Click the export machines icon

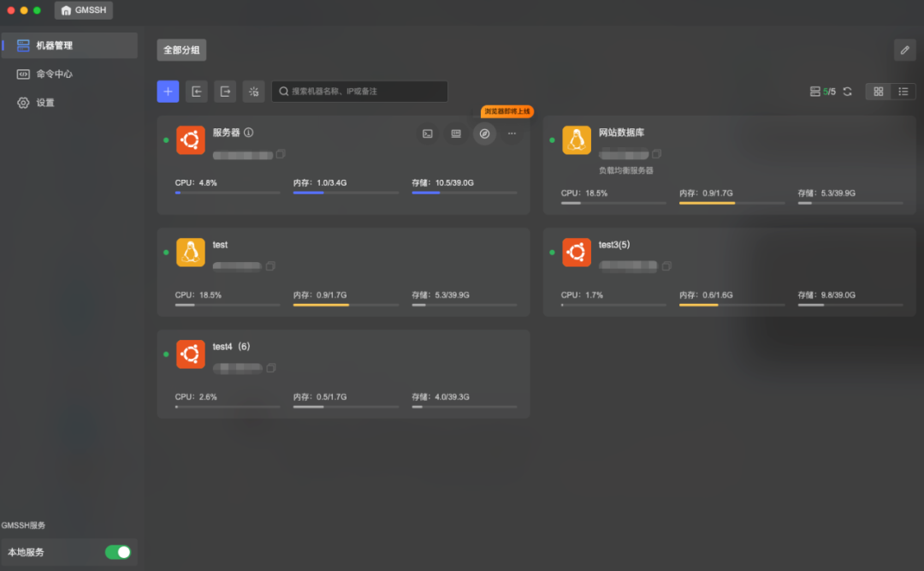tap(225, 92)
